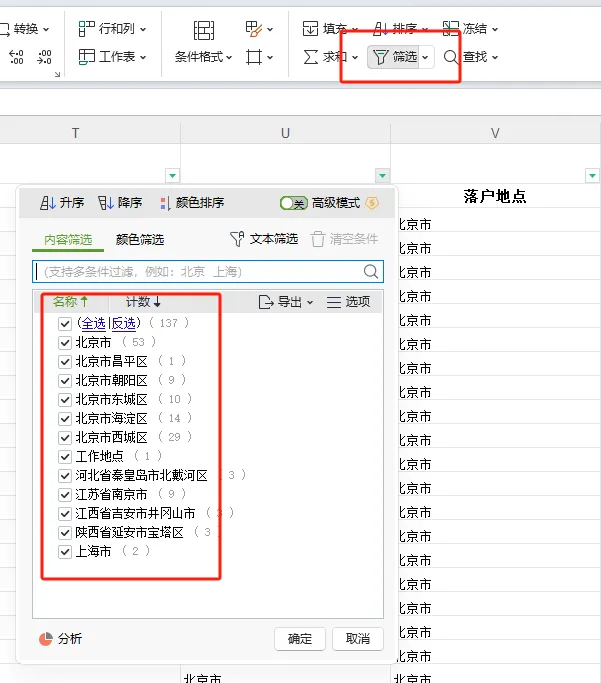Click the Analysis (分析) pie chart icon
Image resolution: width=601 pixels, height=683 pixels.
click(46, 639)
